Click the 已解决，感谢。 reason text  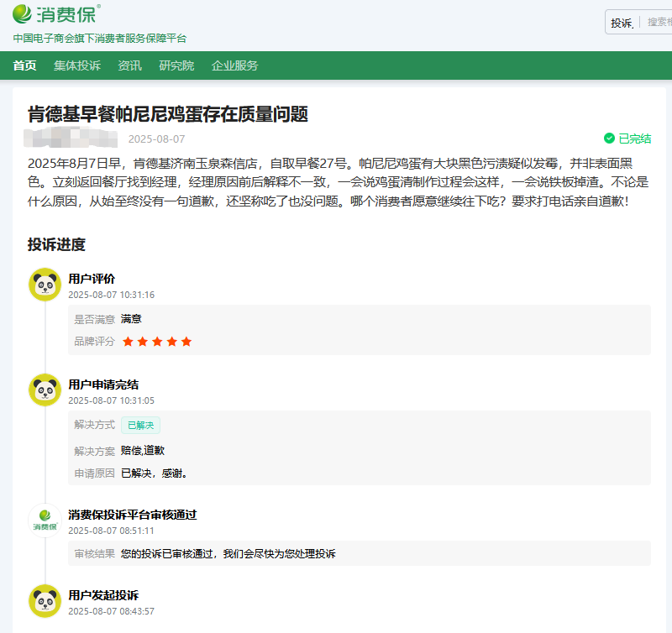[x=155, y=473]
